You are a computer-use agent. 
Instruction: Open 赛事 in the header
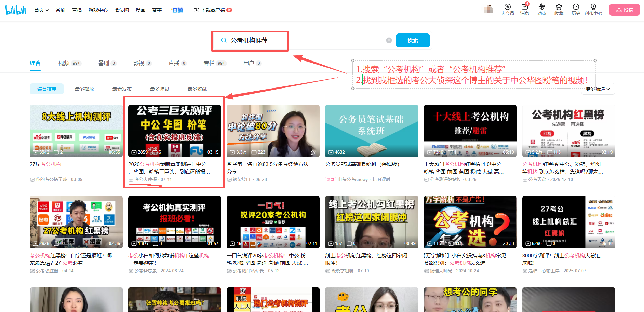point(157,10)
